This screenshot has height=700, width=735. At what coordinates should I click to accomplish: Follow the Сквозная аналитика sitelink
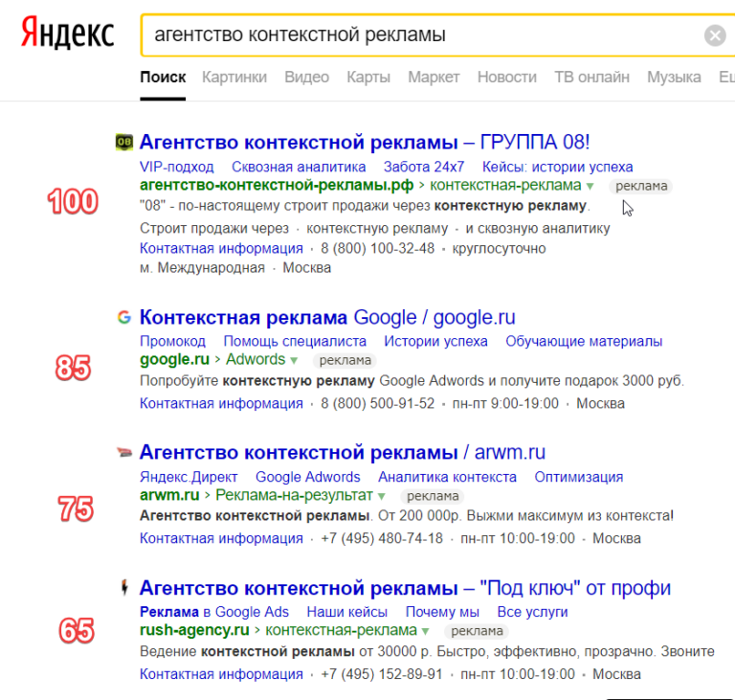point(299,167)
